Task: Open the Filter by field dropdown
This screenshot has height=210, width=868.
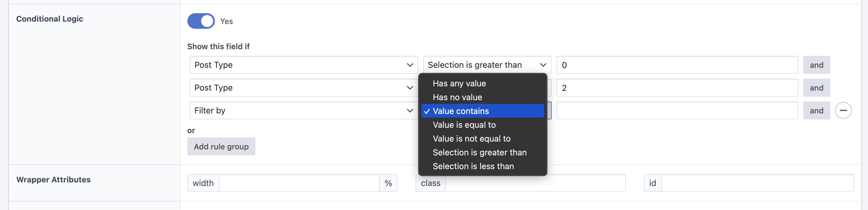Action: coord(302,110)
